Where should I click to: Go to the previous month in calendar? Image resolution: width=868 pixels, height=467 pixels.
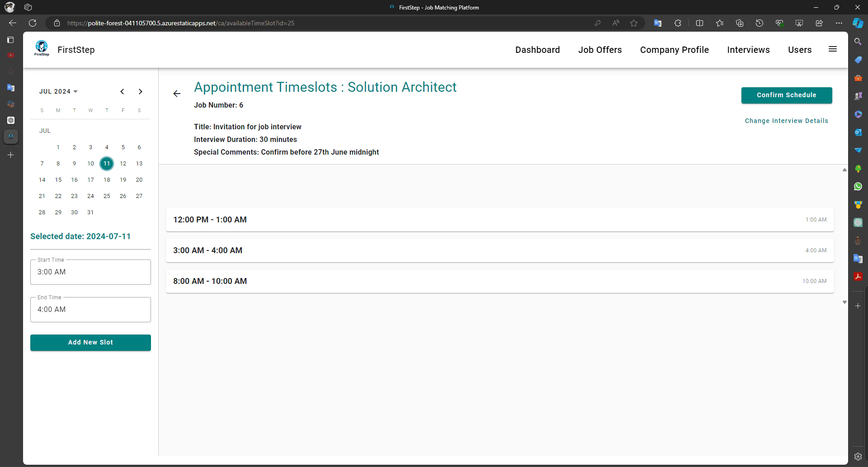click(x=123, y=91)
